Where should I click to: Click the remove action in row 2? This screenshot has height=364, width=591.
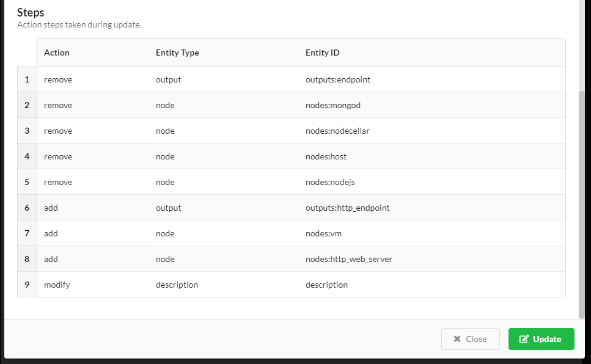tap(58, 105)
